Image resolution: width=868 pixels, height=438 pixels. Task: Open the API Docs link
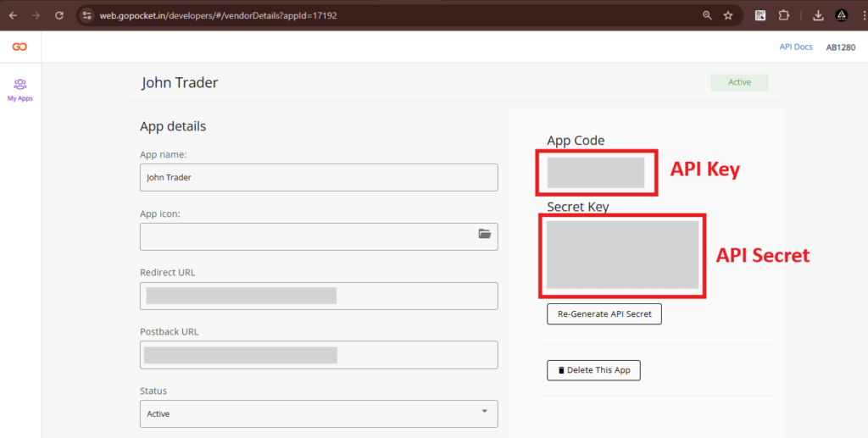point(796,47)
